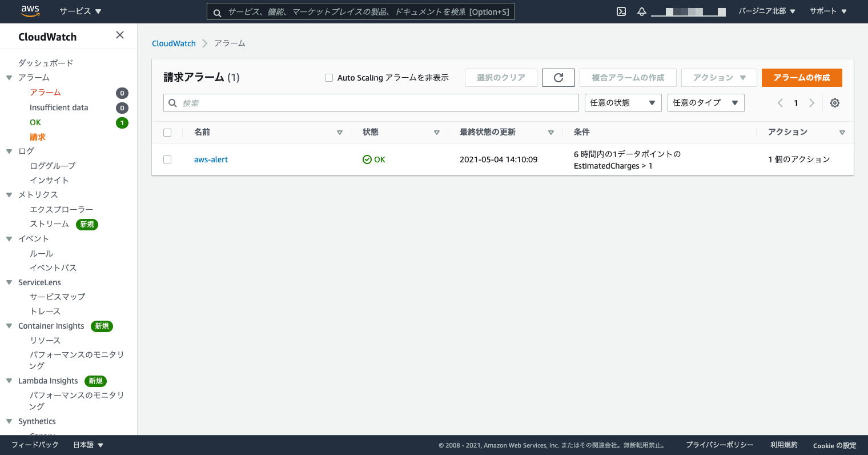Collapse the アラーム sidebar section

[x=9, y=78]
